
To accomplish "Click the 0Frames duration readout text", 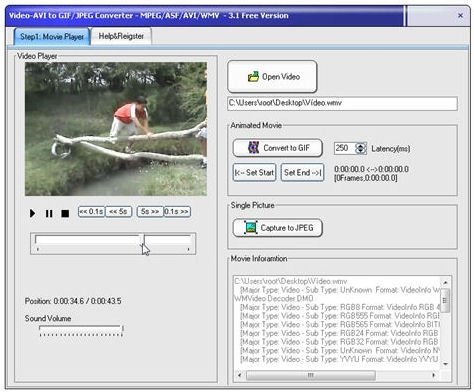I will pos(366,178).
